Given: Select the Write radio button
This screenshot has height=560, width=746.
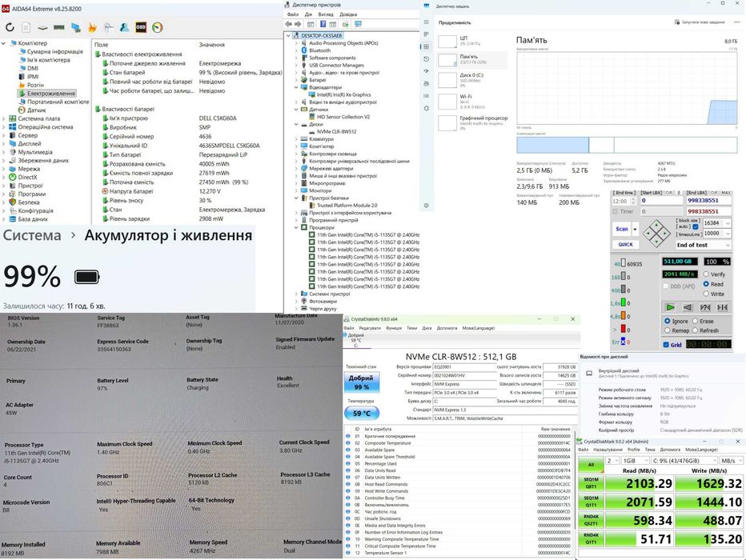Looking at the screenshot, I should click(706, 294).
